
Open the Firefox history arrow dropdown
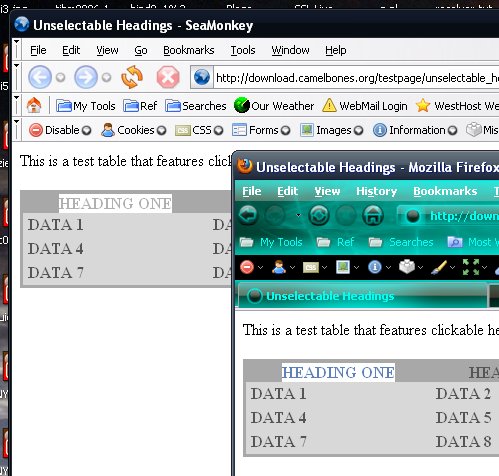(298, 215)
